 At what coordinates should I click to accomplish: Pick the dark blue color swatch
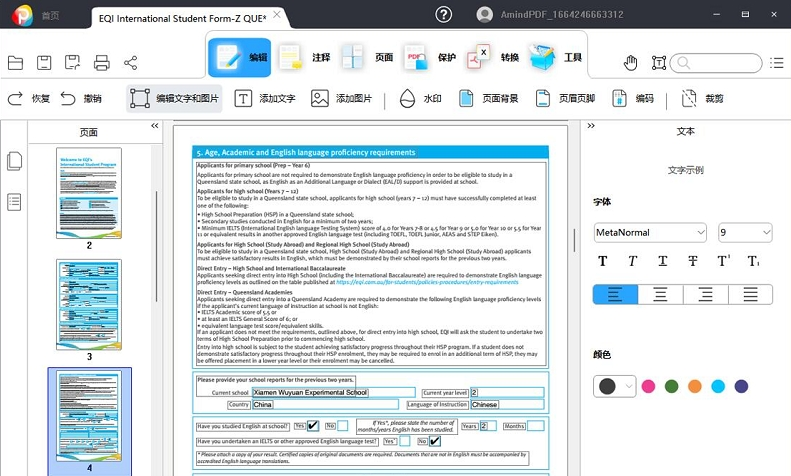[741, 386]
